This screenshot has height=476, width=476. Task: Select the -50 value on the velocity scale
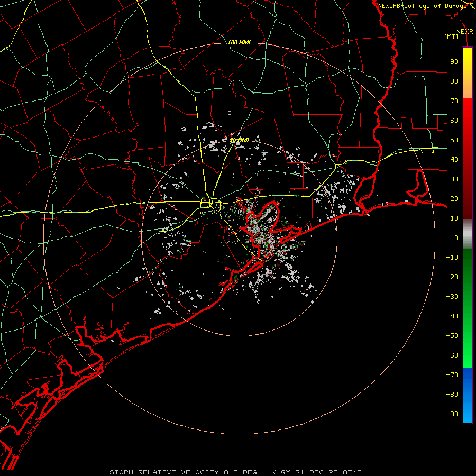point(452,336)
